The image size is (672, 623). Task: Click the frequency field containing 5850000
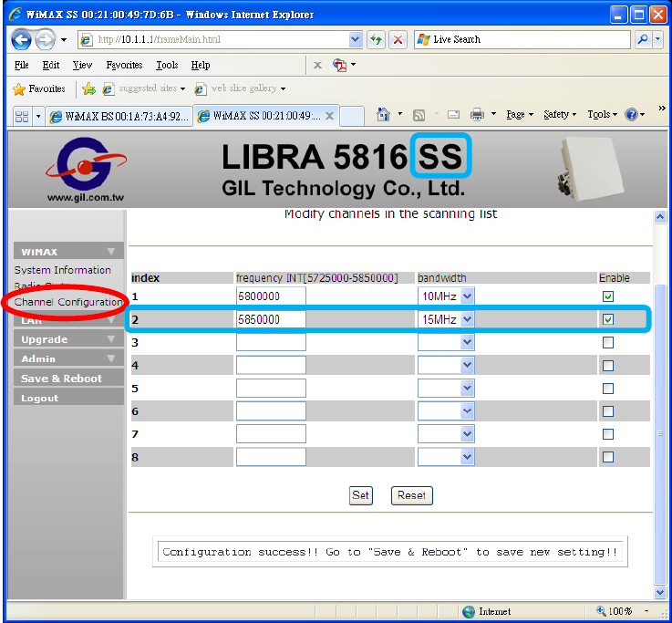coord(271,319)
